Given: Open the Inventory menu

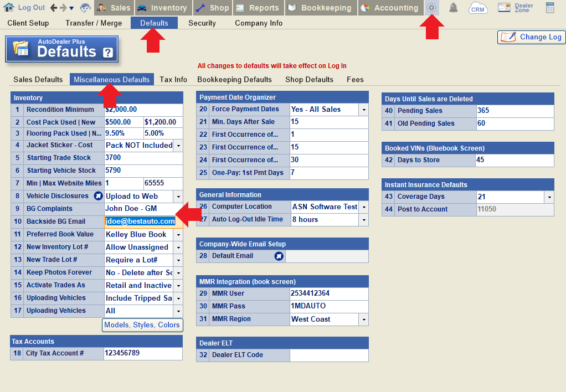Looking at the screenshot, I should (x=162, y=8).
